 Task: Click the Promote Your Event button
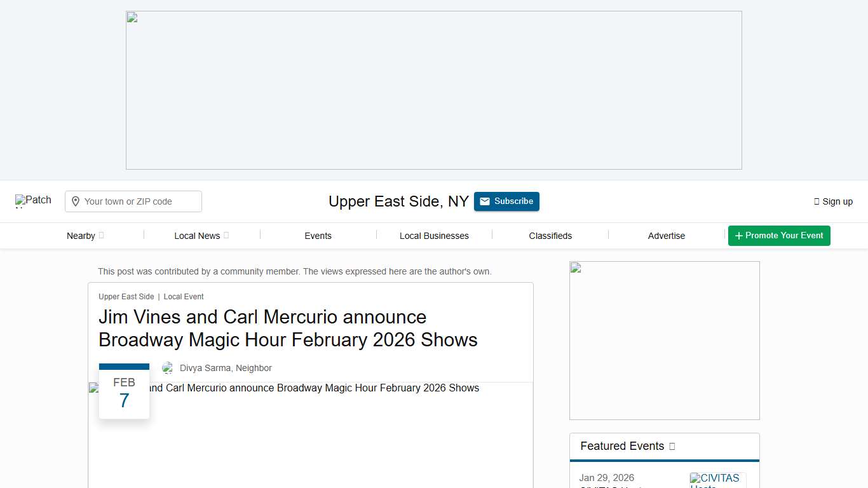(x=779, y=236)
